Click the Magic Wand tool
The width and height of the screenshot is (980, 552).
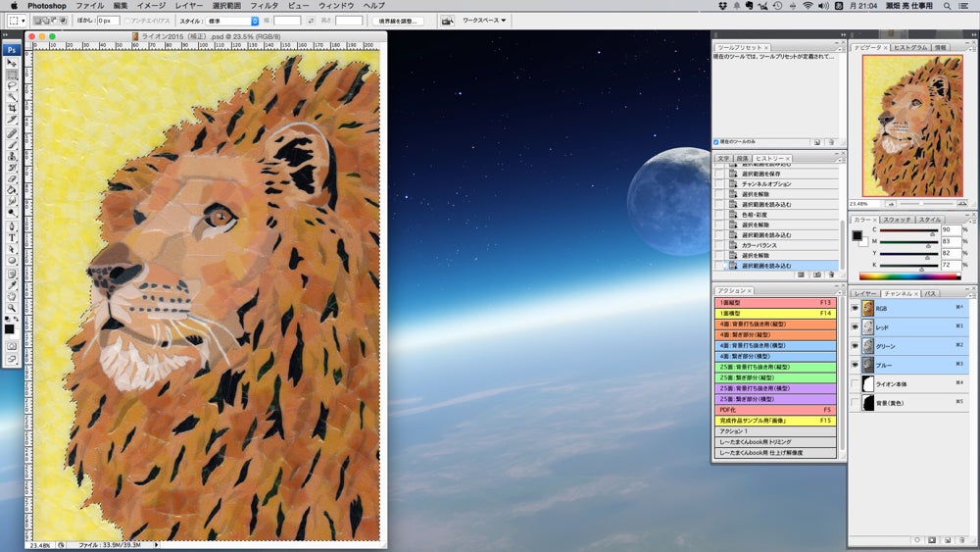[x=12, y=96]
